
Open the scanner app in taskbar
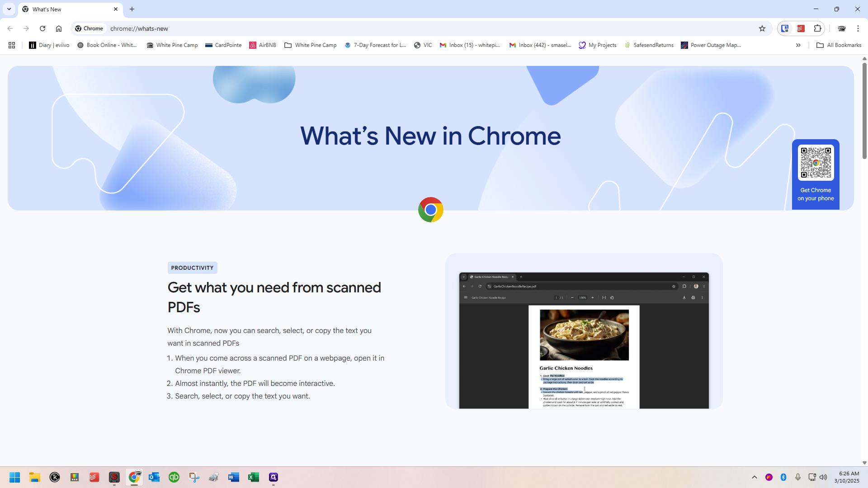click(214, 477)
